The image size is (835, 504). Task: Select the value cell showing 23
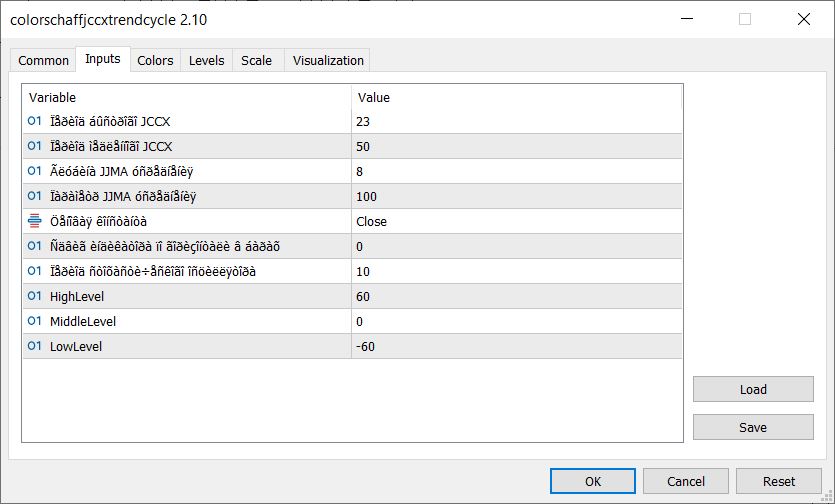[x=517, y=121]
